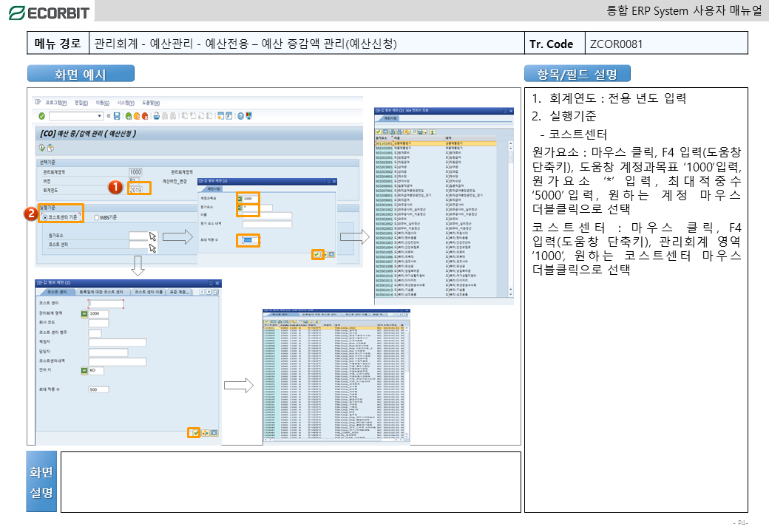Click the red Cancel icon in toolbar

pyautogui.click(x=146, y=116)
